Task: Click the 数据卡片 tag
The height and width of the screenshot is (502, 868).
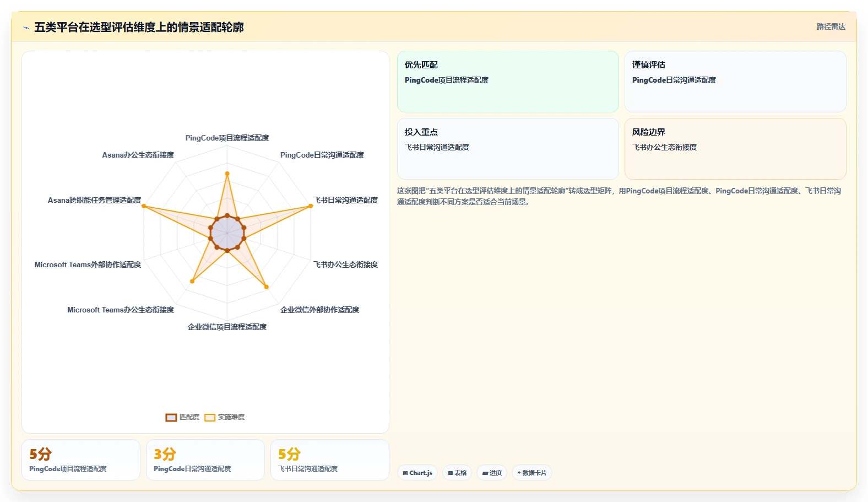Action: (532, 473)
